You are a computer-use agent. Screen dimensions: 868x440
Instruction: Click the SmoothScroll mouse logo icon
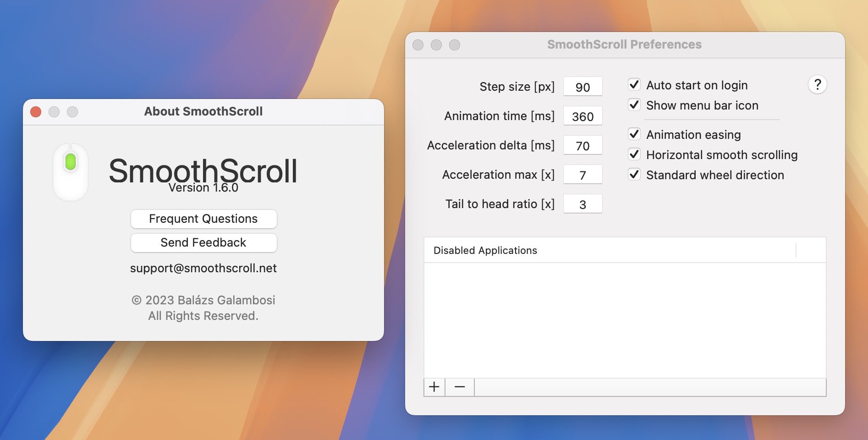pos(71,172)
